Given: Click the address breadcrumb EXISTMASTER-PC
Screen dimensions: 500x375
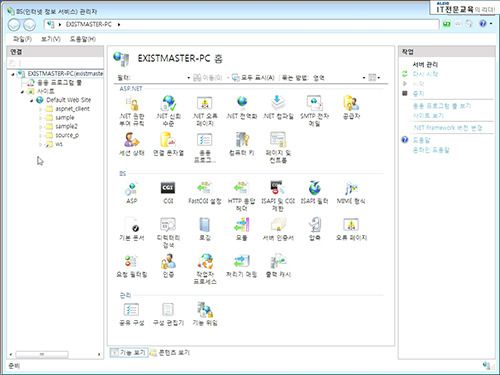Looking at the screenshot, I should tap(89, 24).
